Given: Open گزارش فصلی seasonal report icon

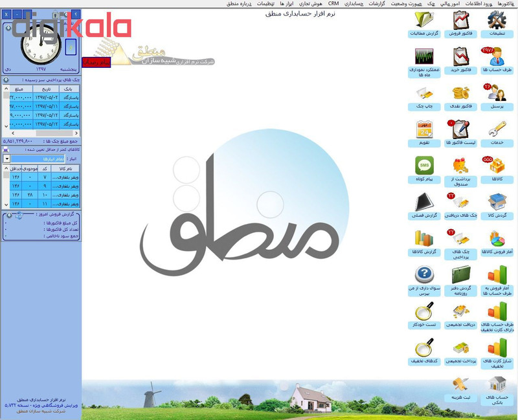Looking at the screenshot, I should pos(424,202).
